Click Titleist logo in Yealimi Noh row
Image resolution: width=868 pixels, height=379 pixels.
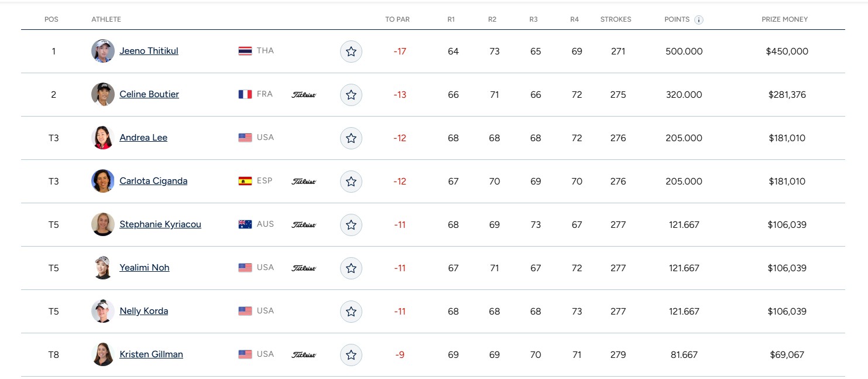click(x=304, y=268)
